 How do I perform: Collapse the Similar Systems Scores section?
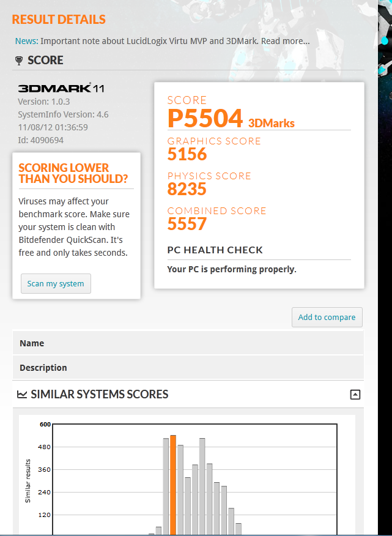point(355,395)
